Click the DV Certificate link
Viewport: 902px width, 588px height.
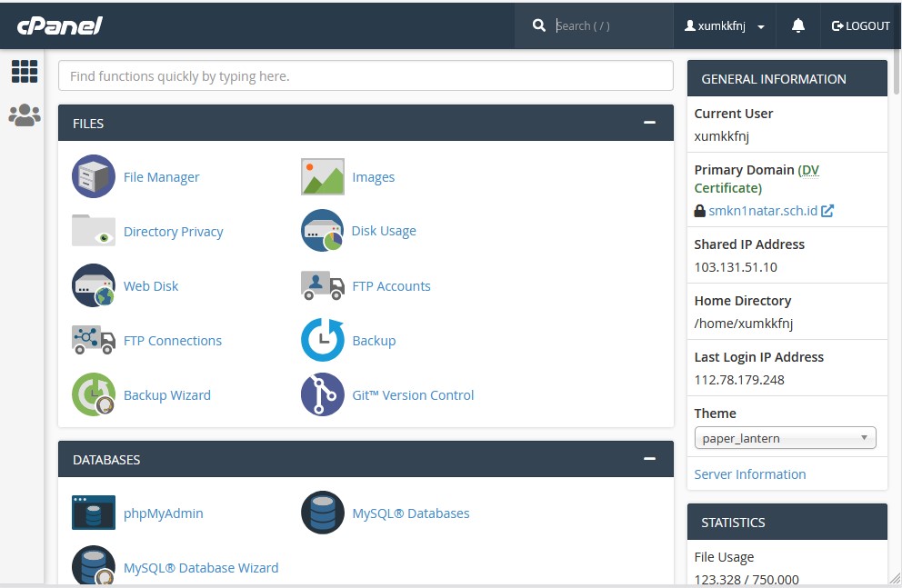point(757,179)
